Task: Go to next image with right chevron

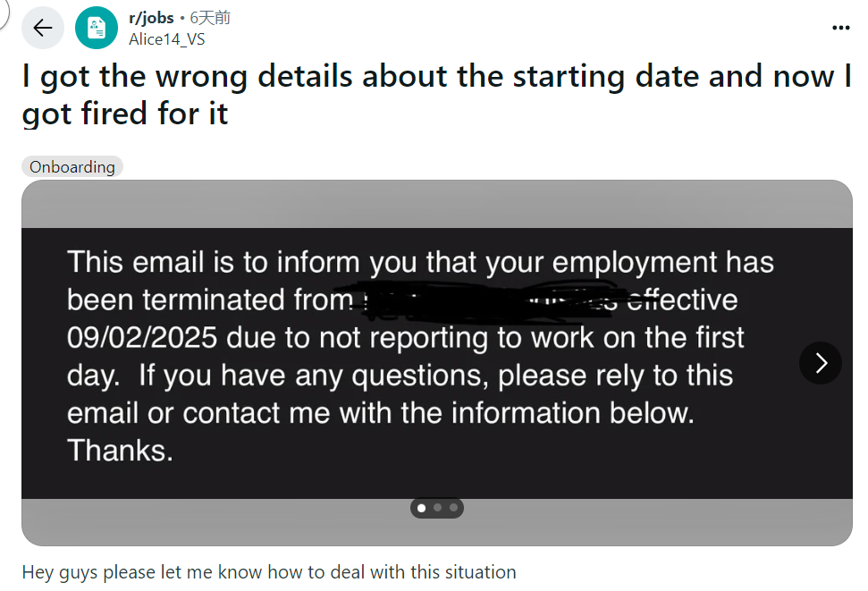Action: (820, 363)
